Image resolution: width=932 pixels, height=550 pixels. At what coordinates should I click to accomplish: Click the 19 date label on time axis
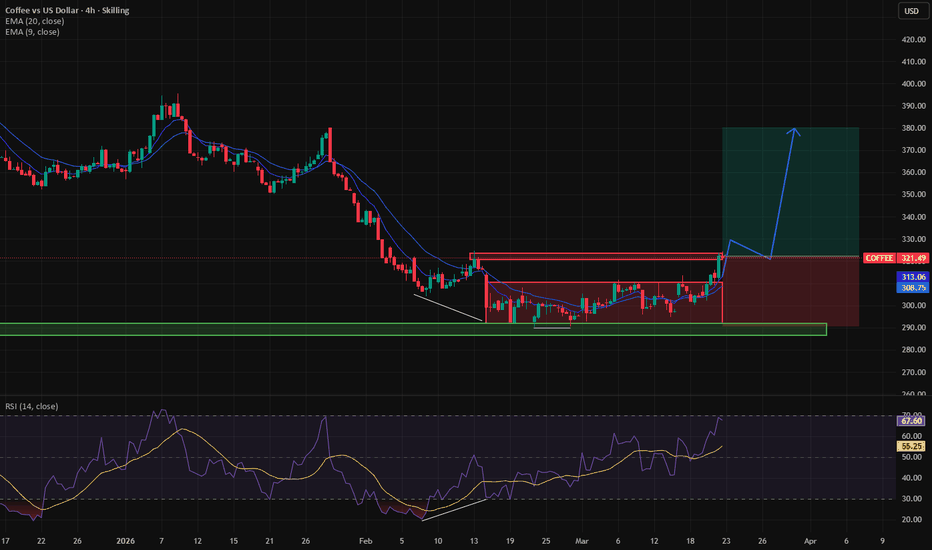tap(510, 541)
